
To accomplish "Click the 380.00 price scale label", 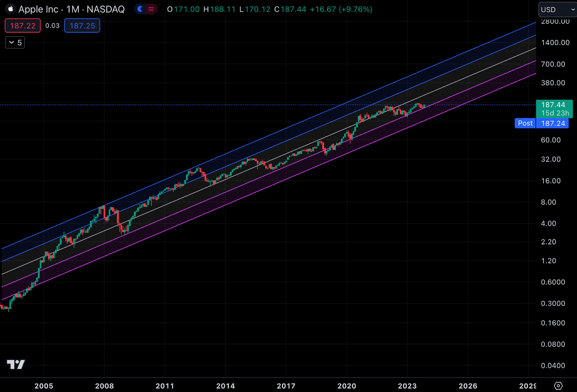I will pyautogui.click(x=553, y=83).
